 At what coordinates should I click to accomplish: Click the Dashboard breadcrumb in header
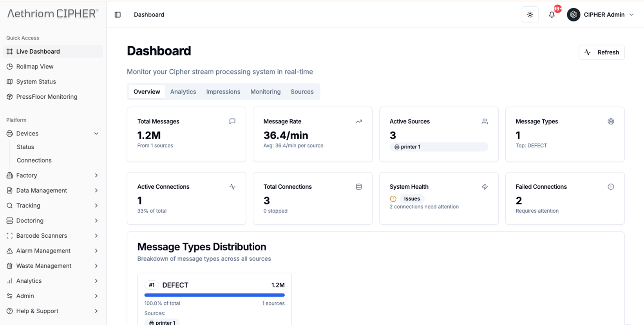point(149,14)
